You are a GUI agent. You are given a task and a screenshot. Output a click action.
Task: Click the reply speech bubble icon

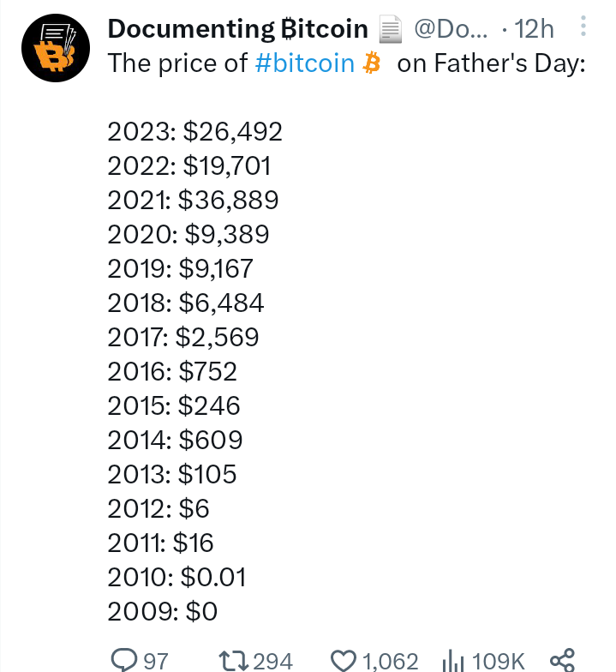tap(124, 660)
